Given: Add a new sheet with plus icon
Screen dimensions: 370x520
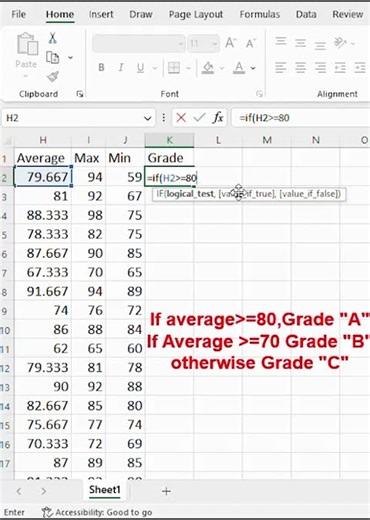Looking at the screenshot, I should coord(166,491).
